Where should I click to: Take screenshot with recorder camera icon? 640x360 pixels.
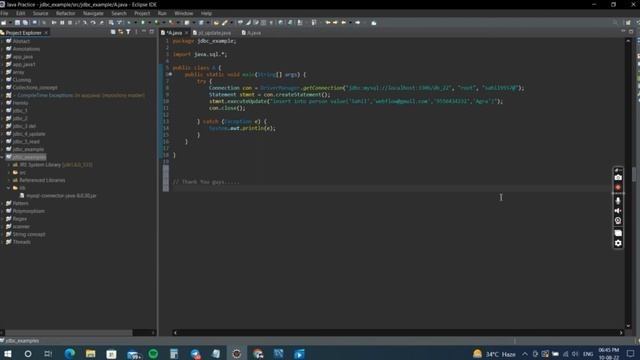pos(618,178)
